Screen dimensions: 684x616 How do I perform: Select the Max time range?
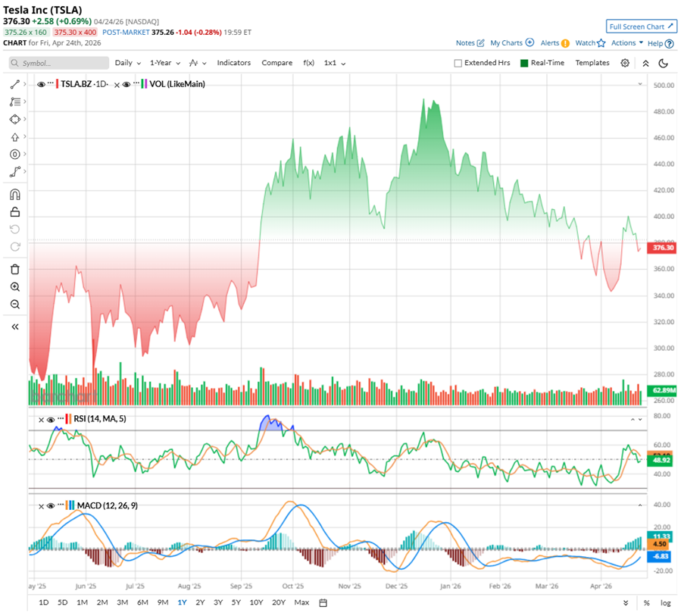(301, 602)
